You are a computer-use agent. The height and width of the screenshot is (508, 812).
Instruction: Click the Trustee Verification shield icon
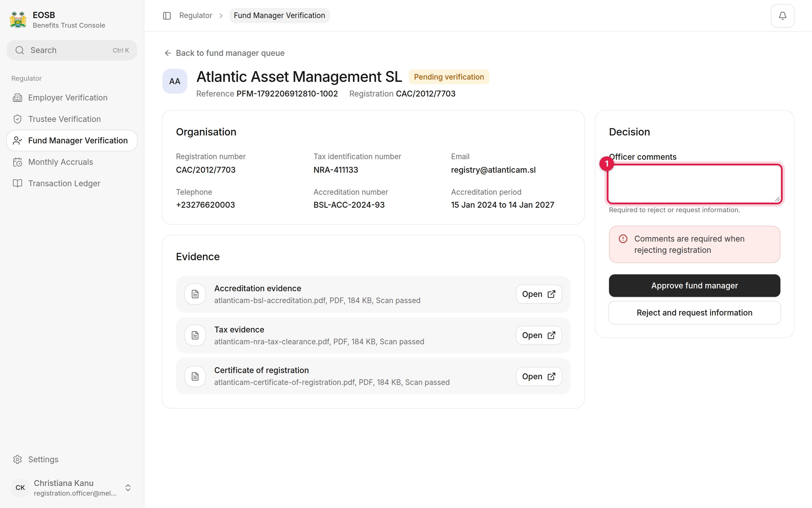(x=17, y=119)
